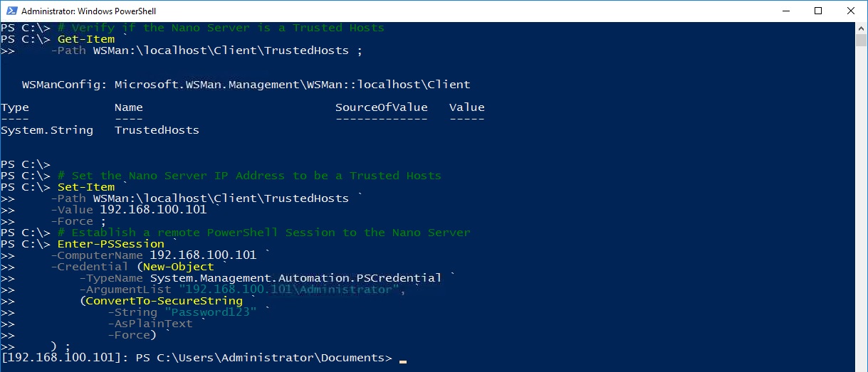Minimize the PowerShell window

point(785,11)
